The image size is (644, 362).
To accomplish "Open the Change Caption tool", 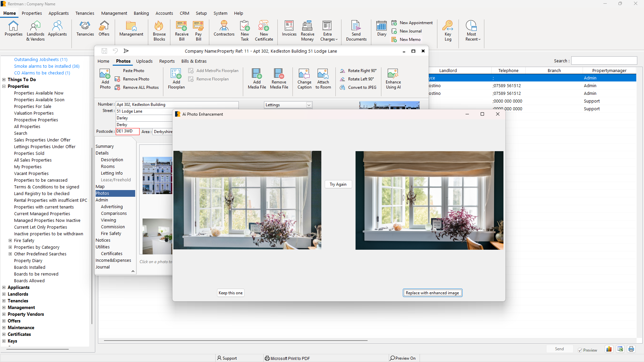I will point(304,78).
